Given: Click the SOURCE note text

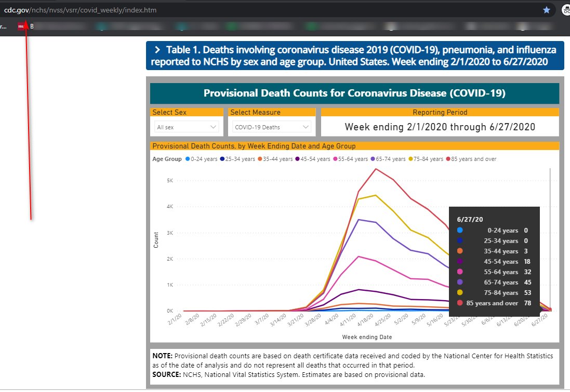Looking at the screenshot, I should 288,374.
